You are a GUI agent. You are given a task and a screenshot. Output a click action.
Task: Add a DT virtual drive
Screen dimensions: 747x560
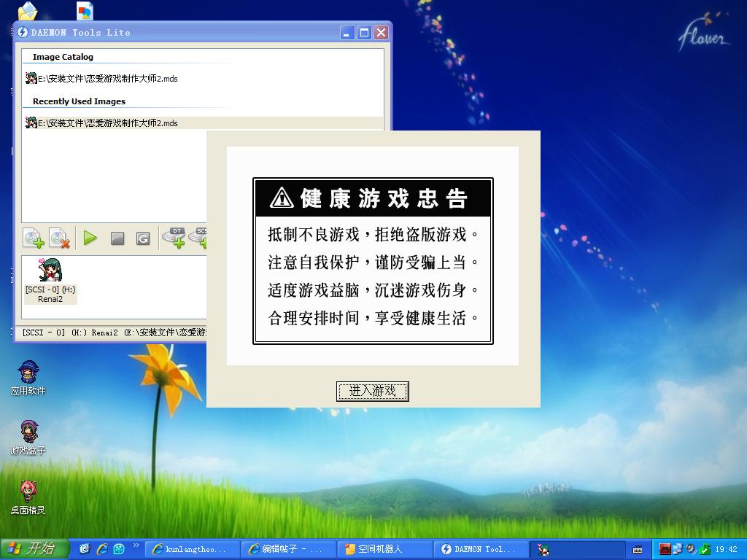[174, 238]
